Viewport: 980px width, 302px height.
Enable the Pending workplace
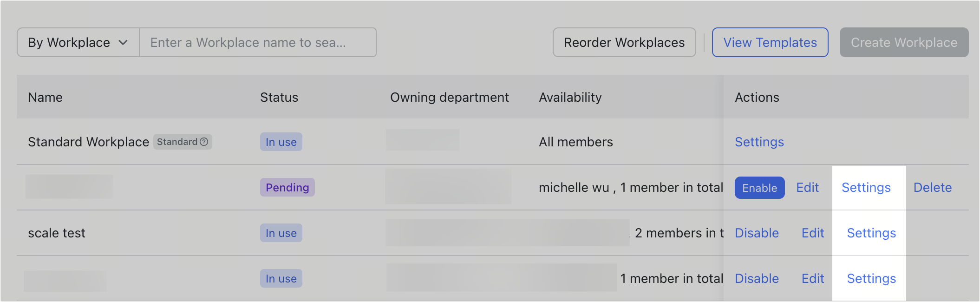759,188
